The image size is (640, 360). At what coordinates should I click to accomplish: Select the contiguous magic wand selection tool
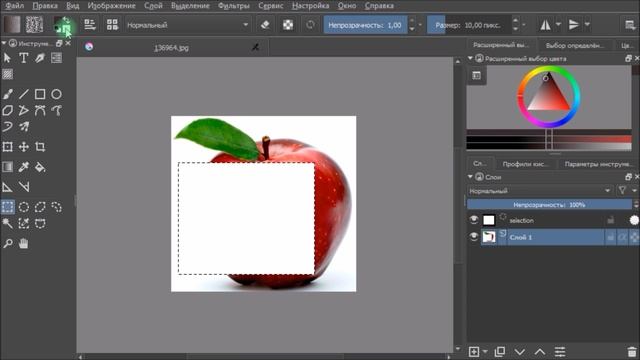click(7, 223)
